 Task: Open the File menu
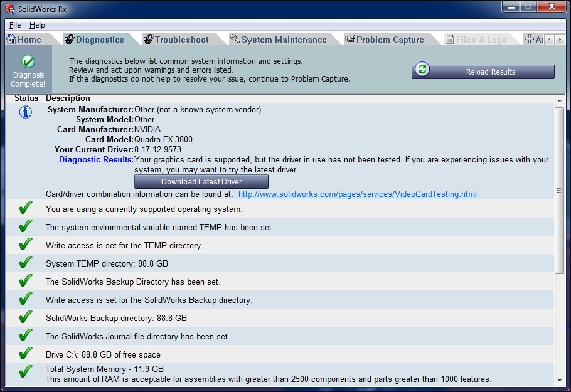click(15, 25)
